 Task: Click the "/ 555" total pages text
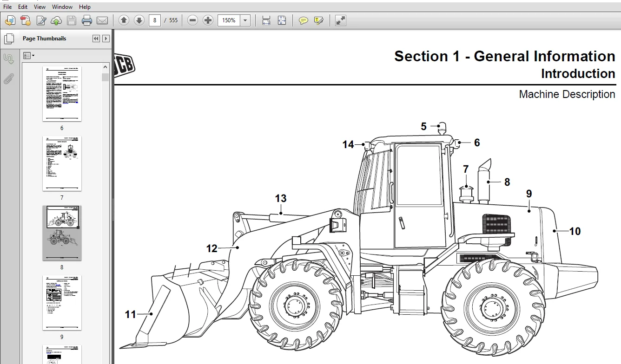click(x=171, y=20)
